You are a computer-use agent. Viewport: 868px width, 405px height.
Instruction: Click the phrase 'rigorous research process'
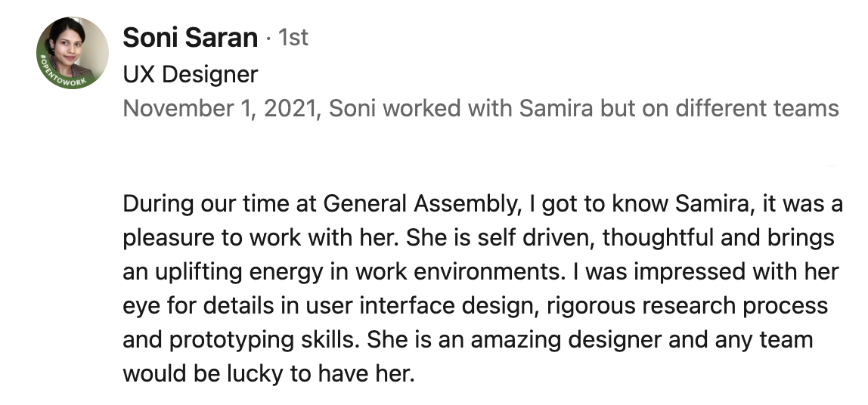tap(687, 305)
